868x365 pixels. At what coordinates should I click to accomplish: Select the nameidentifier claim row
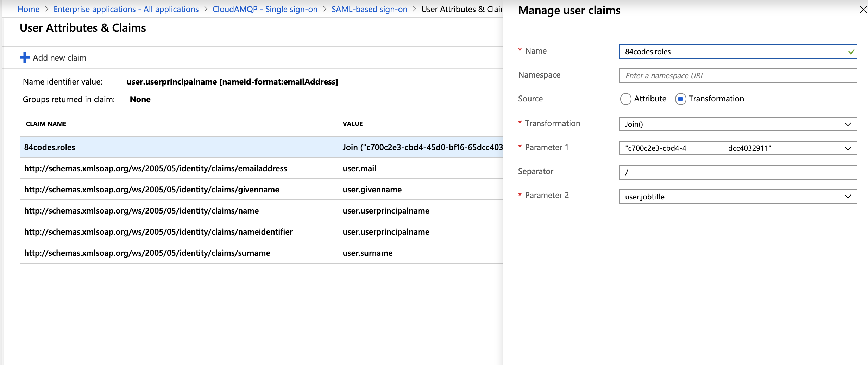[261, 232]
